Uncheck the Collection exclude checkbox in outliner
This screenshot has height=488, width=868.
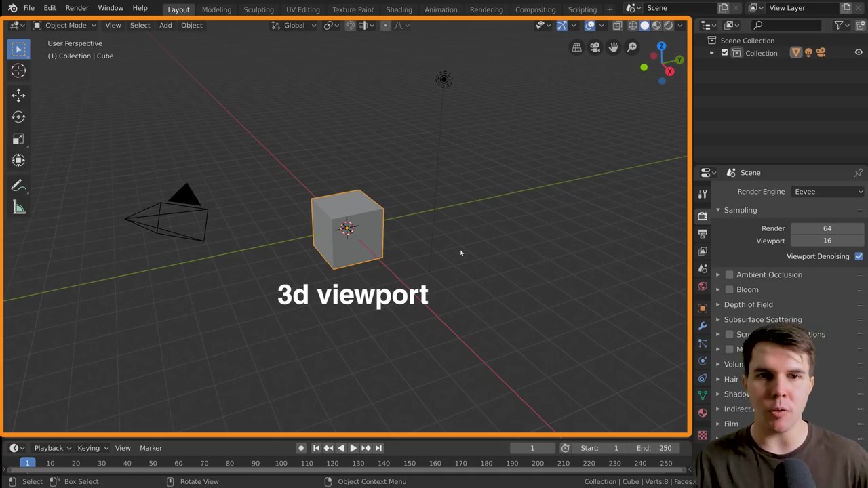point(724,53)
